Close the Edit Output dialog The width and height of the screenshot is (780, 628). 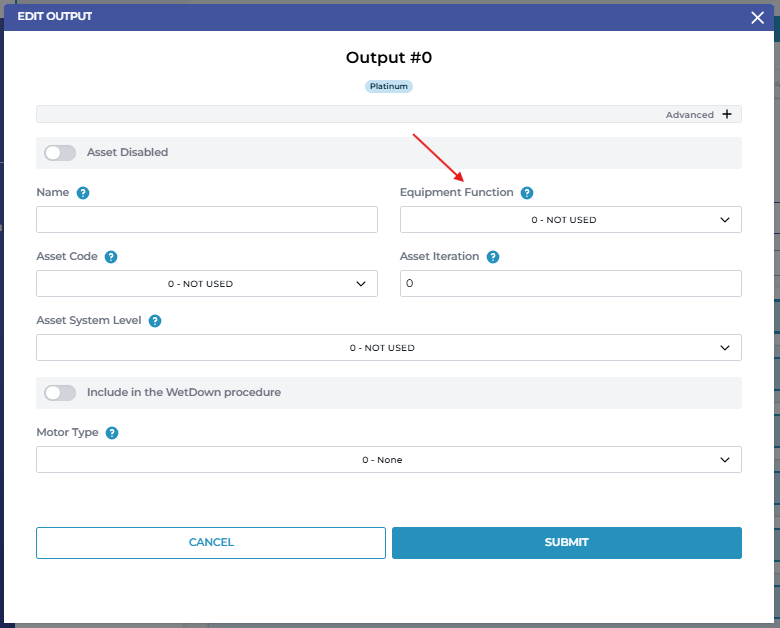coord(757,17)
